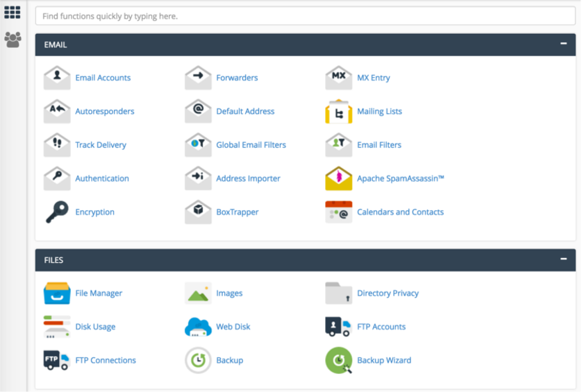
Task: Click the Mailing Lists icon
Action: (x=339, y=112)
